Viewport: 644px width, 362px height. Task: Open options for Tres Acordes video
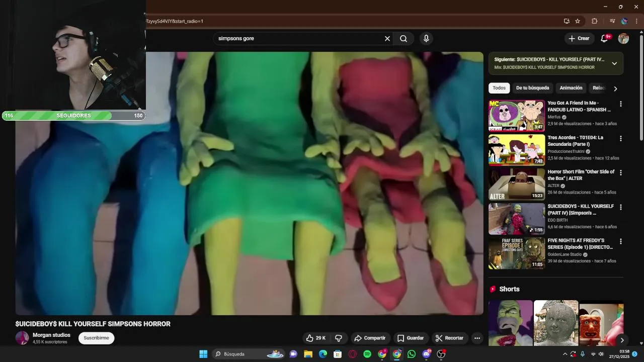[x=620, y=138]
